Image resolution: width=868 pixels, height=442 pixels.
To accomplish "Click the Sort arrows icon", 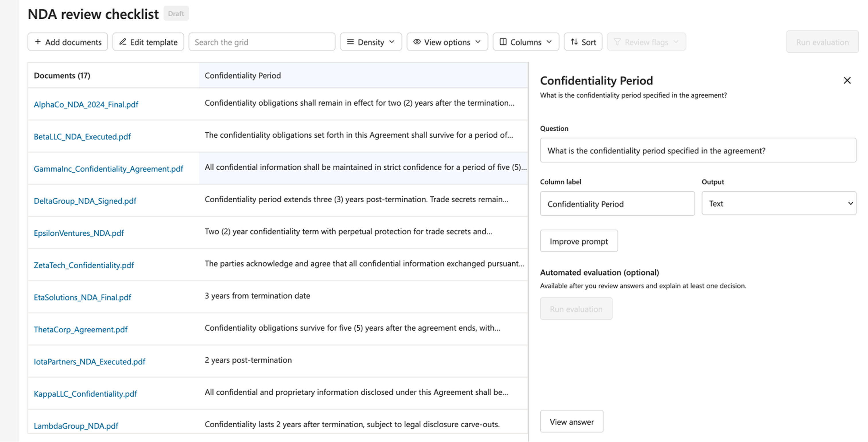I will (x=574, y=42).
